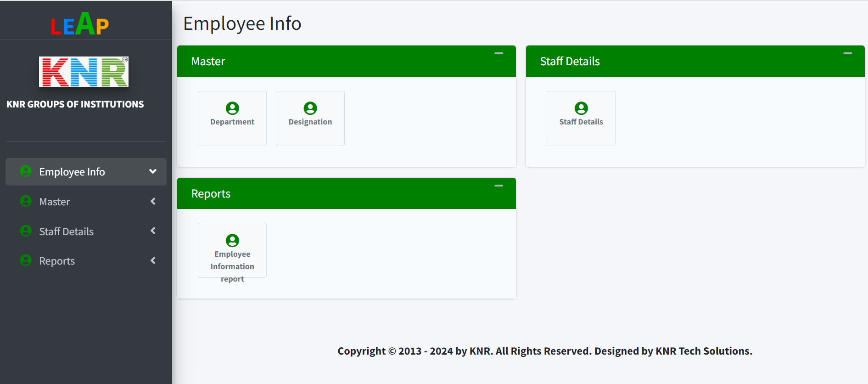The width and height of the screenshot is (868, 384).
Task: Click the KNR GROUPS OF INSTITUTIONS text
Action: pos(75,104)
